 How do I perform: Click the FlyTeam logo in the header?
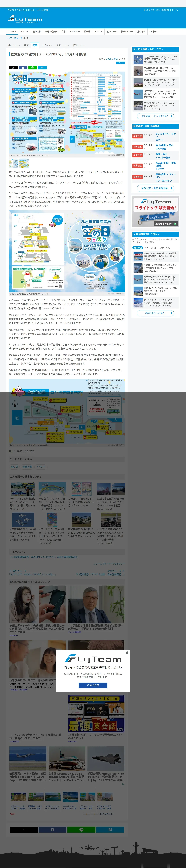[x=25, y=19]
